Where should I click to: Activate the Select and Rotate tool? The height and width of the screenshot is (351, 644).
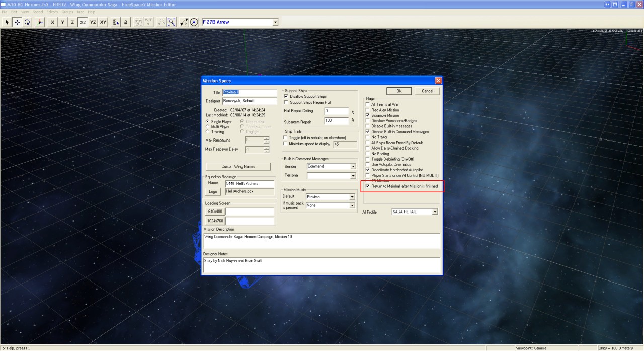tap(27, 22)
